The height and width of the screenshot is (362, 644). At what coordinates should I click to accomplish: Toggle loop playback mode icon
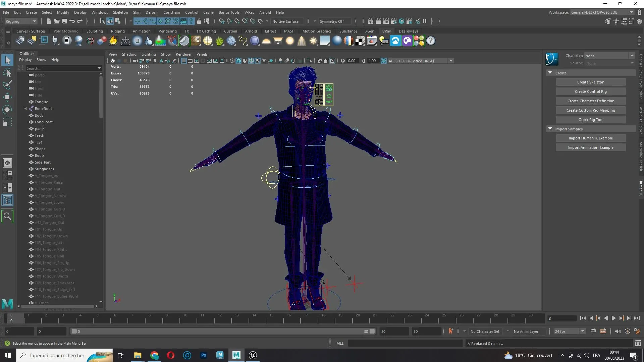593,331
